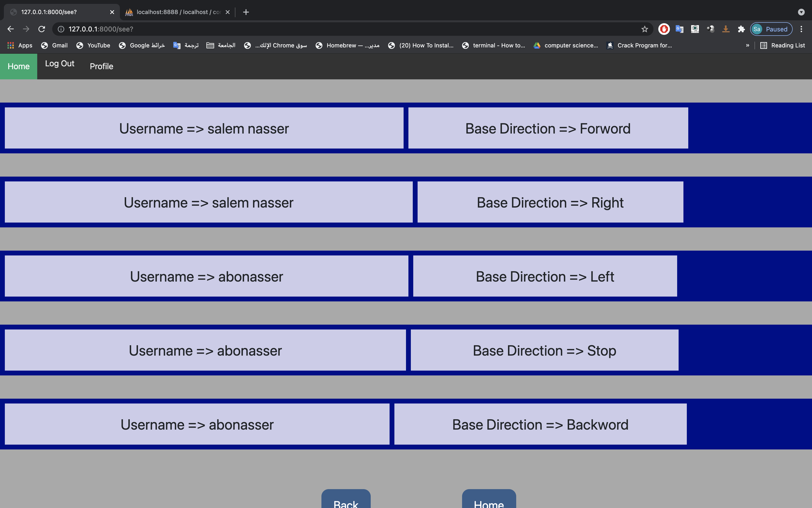This screenshot has height=508, width=812.
Task: Click the orange download extension icon
Action: [726, 29]
